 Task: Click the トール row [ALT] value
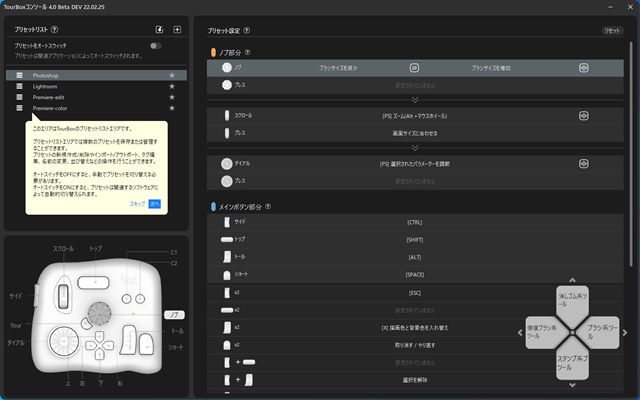tap(415, 257)
